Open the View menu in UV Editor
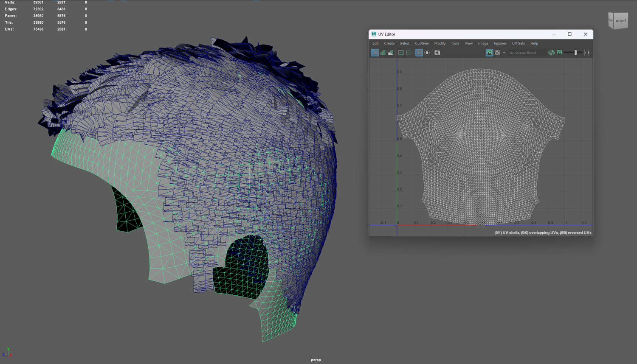Viewport: 637px width, 364px height. click(469, 43)
